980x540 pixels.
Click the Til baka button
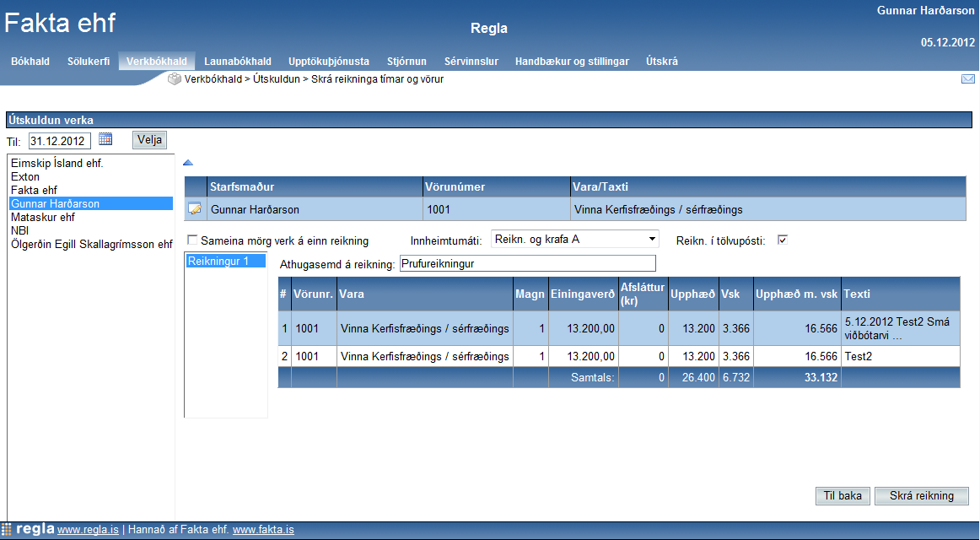click(843, 496)
